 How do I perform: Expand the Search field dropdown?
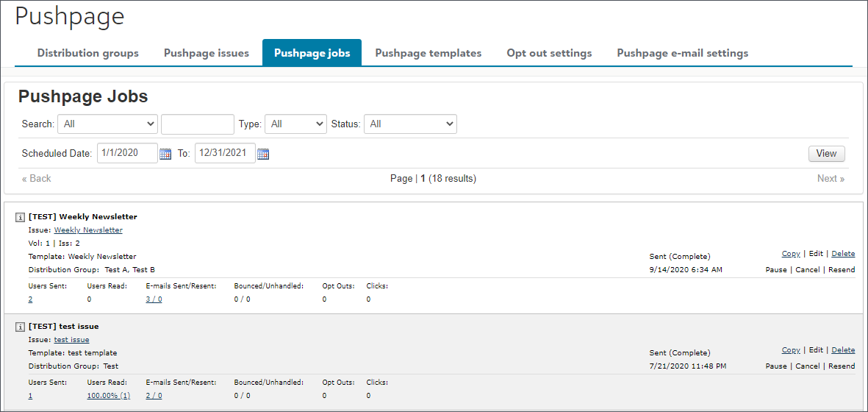point(108,124)
